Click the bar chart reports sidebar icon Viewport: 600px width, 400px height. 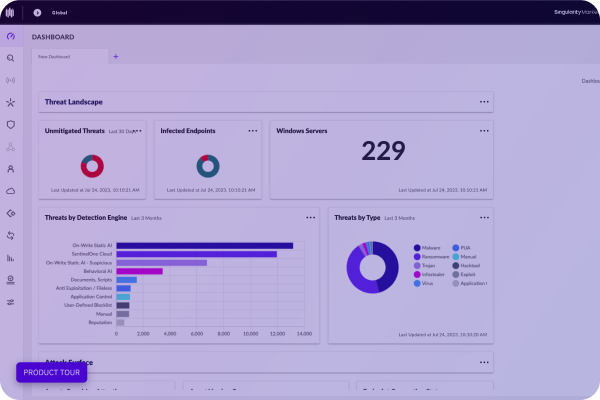pyautogui.click(x=10, y=257)
